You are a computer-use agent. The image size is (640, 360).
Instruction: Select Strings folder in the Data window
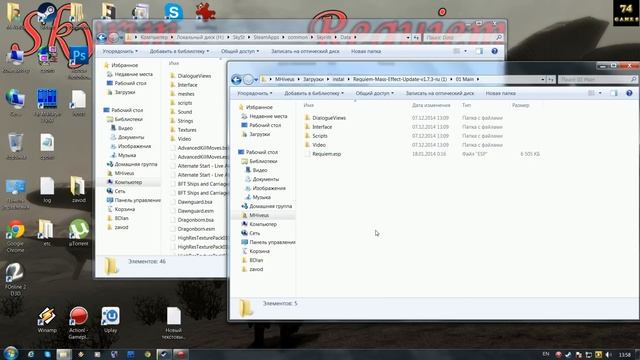click(185, 121)
